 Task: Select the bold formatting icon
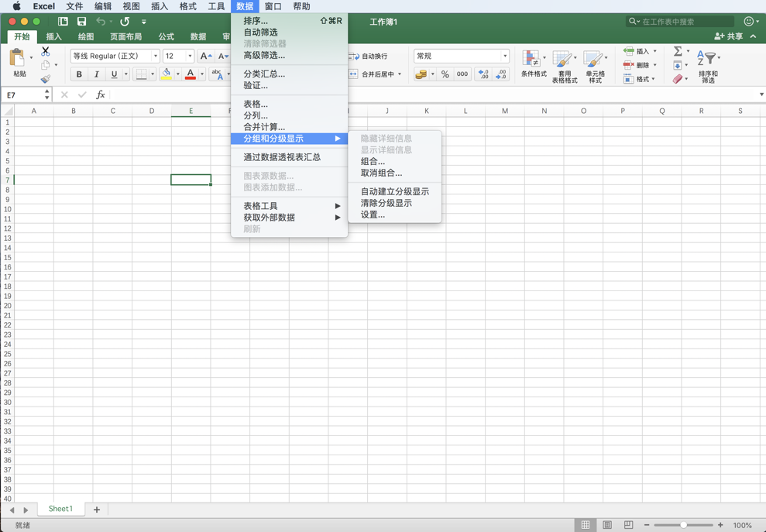79,74
